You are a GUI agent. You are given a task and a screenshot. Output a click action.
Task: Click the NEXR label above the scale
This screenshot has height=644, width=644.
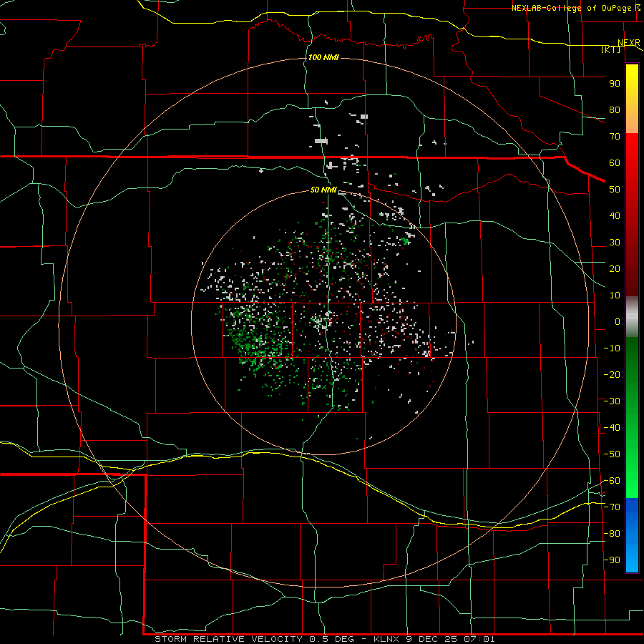coord(629,43)
